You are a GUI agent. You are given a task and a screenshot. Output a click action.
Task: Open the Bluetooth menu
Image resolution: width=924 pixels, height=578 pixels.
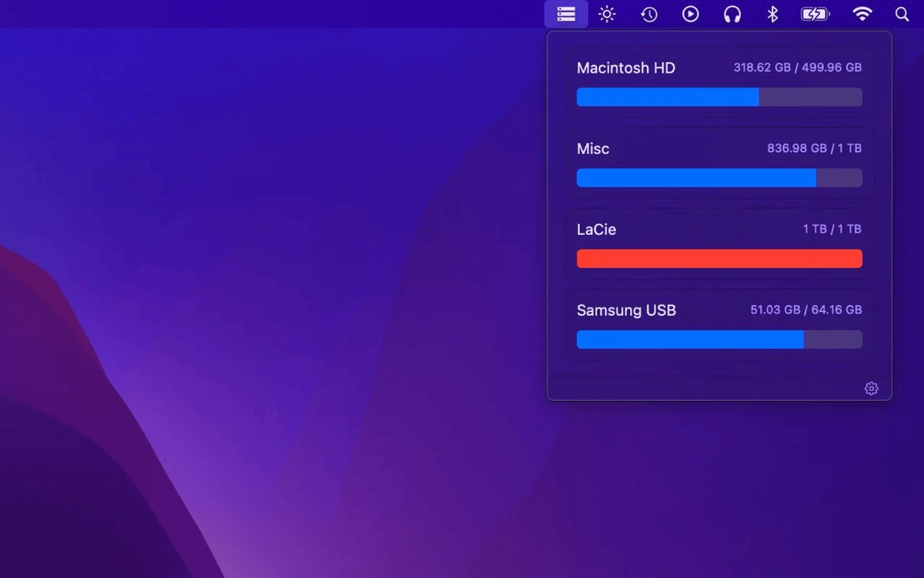773,14
